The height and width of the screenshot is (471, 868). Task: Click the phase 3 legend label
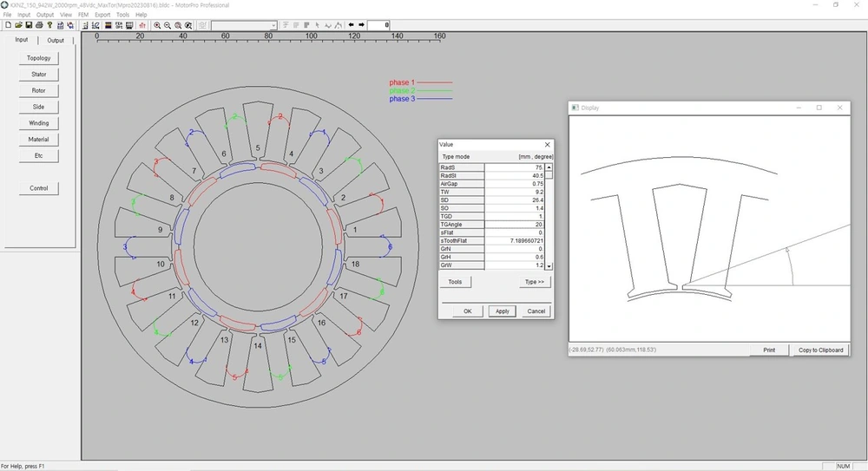coord(401,99)
